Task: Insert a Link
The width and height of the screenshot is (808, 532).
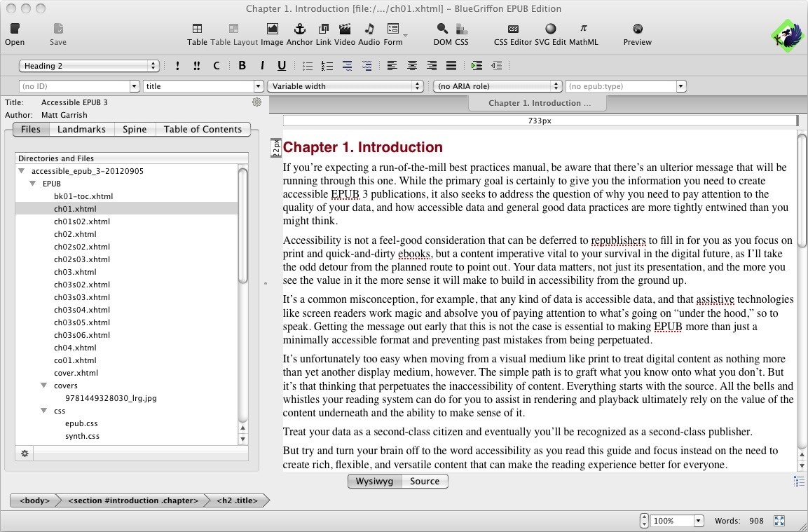Action: 323,34
